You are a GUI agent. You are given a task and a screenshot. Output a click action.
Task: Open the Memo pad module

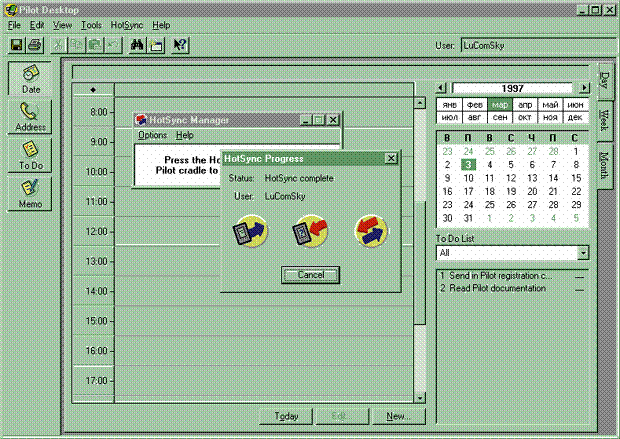pos(30,193)
